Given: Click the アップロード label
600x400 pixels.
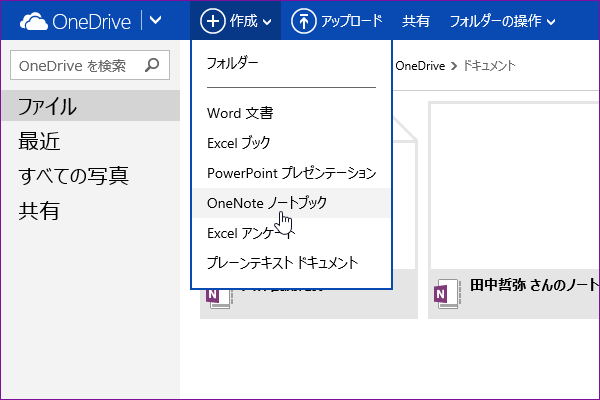Looking at the screenshot, I should [x=352, y=21].
